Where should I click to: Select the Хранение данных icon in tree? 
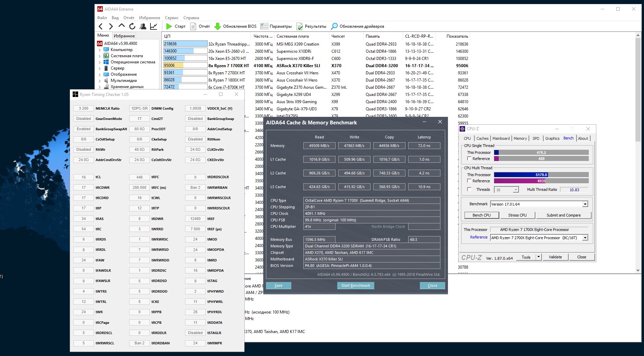click(106, 87)
